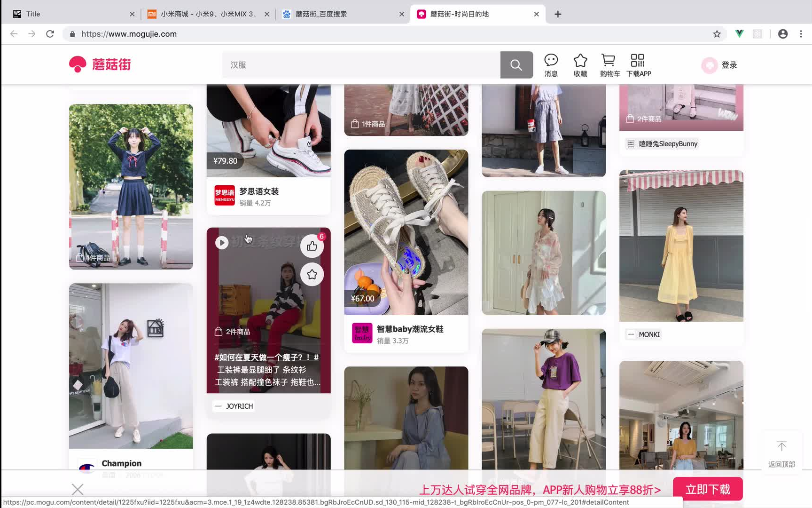Open Chrome's three-dot menu
The height and width of the screenshot is (508, 812).
point(801,34)
